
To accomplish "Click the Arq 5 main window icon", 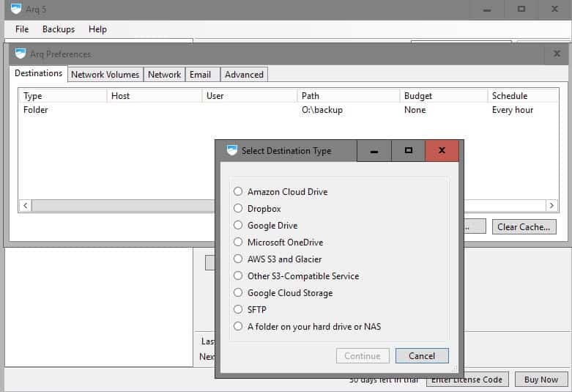I will click(16, 9).
